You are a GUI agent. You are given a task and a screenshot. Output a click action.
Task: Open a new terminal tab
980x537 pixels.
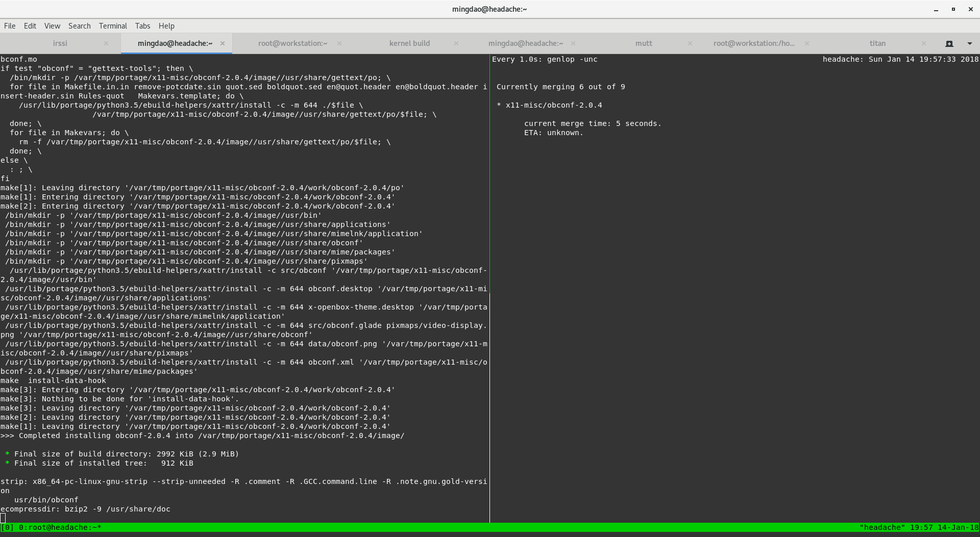tap(949, 43)
